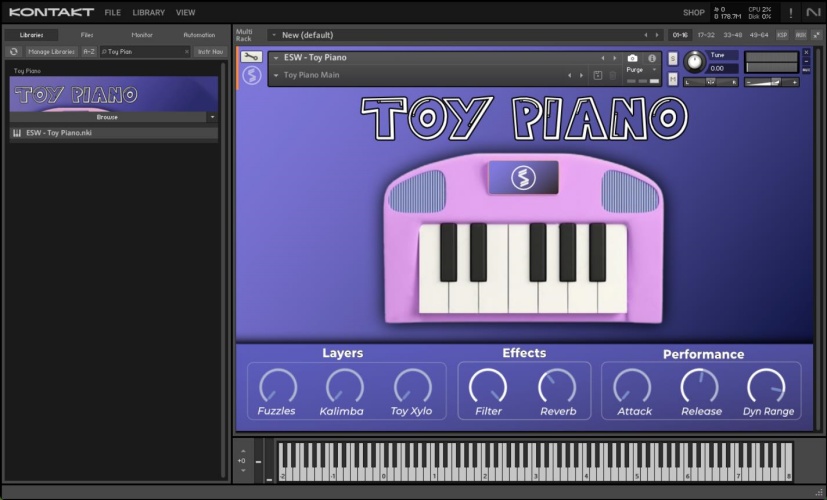
Task: Clear the library search with X icon
Action: click(x=186, y=51)
